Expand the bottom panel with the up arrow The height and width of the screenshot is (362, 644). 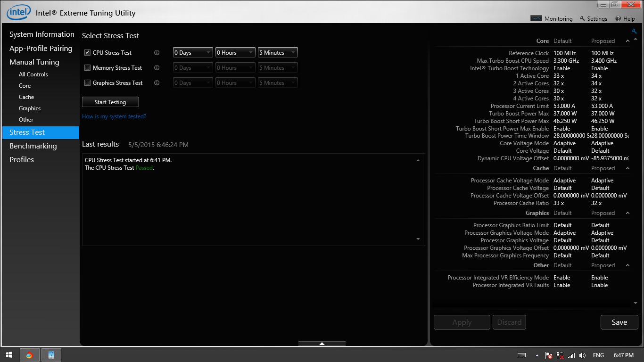(x=322, y=344)
